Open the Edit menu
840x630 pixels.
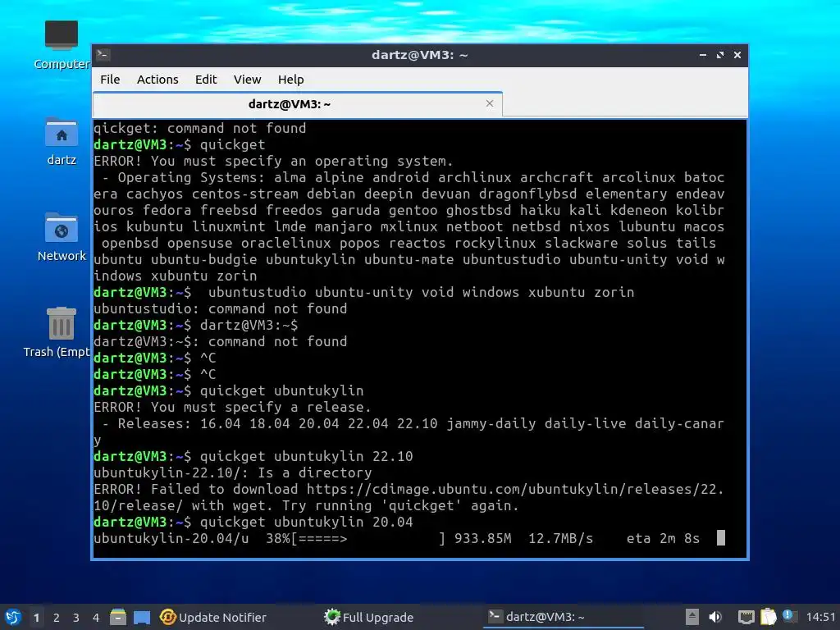coord(206,80)
